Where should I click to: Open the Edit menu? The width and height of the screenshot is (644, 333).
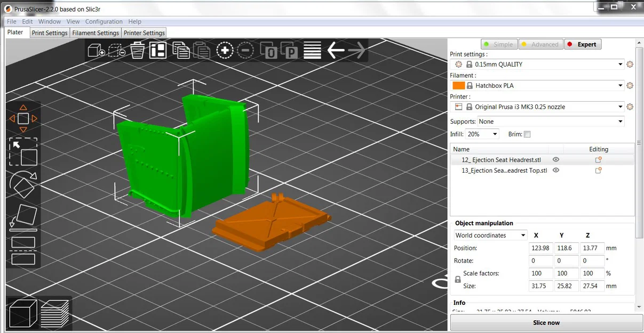[27, 21]
